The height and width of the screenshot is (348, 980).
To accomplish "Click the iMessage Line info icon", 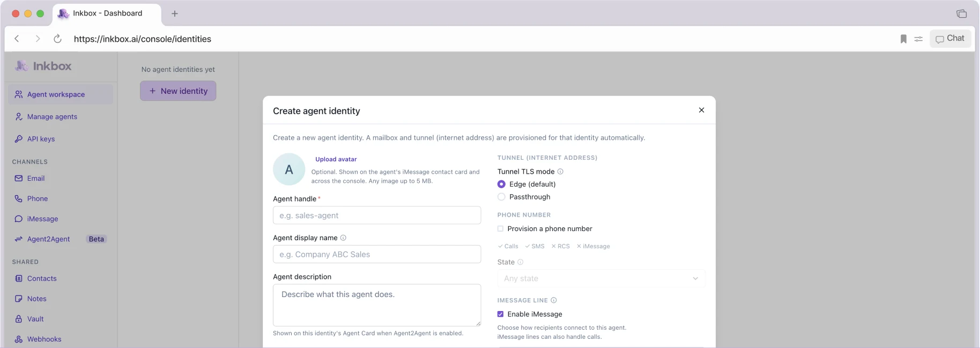I will [554, 300].
